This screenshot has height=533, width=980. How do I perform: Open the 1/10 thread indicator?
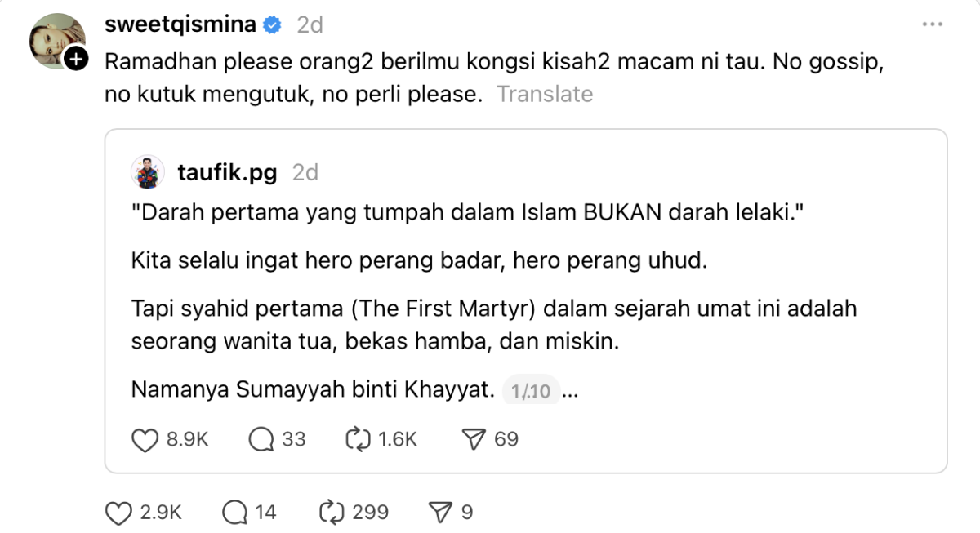(x=531, y=392)
